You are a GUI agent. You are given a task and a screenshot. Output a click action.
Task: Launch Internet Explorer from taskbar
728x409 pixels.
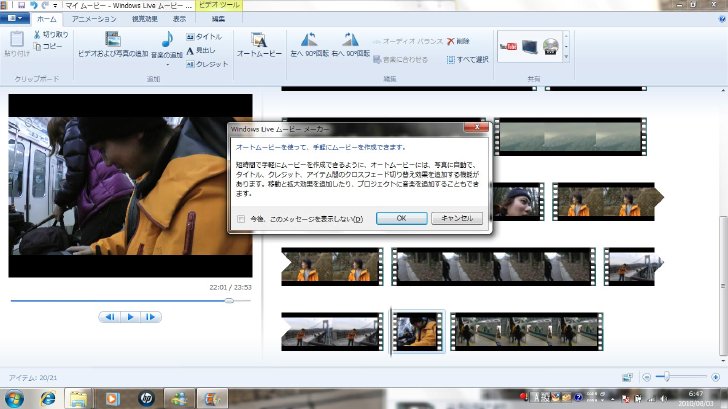[47, 399]
